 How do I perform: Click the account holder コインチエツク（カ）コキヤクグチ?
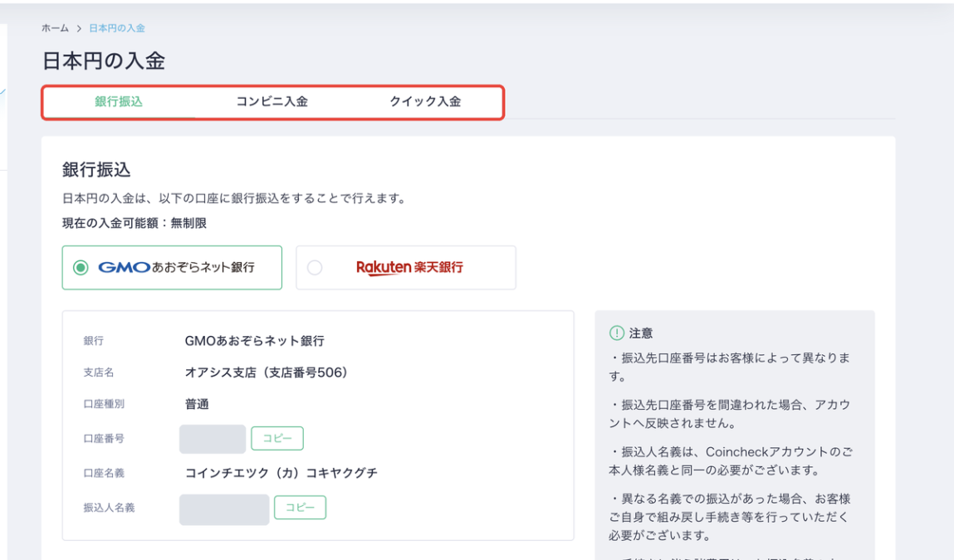[x=281, y=472]
